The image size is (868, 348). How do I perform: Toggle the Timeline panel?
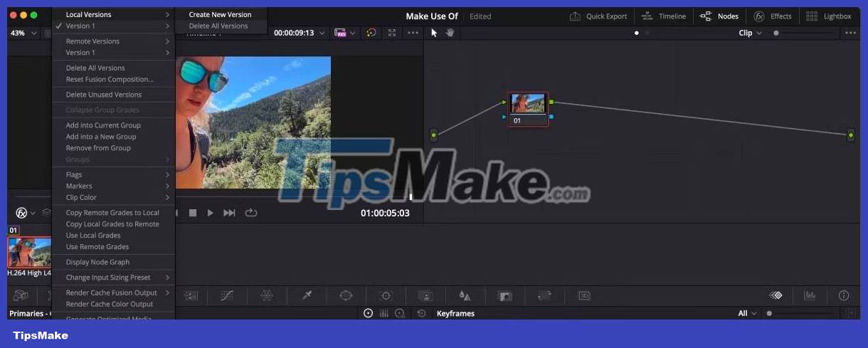(x=663, y=16)
